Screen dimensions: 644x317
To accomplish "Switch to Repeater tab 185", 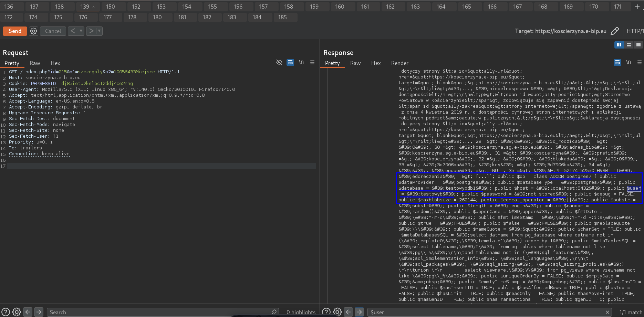I will pyautogui.click(x=282, y=17).
